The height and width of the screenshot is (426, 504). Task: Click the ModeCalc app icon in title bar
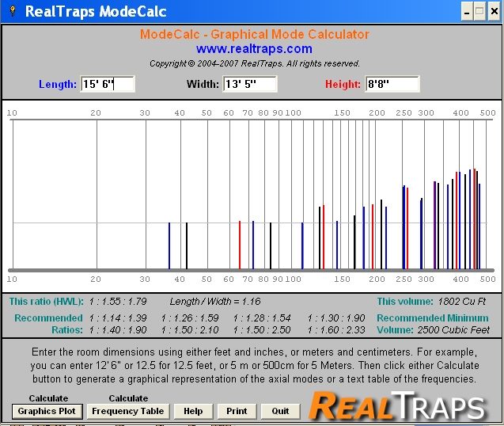click(13, 11)
